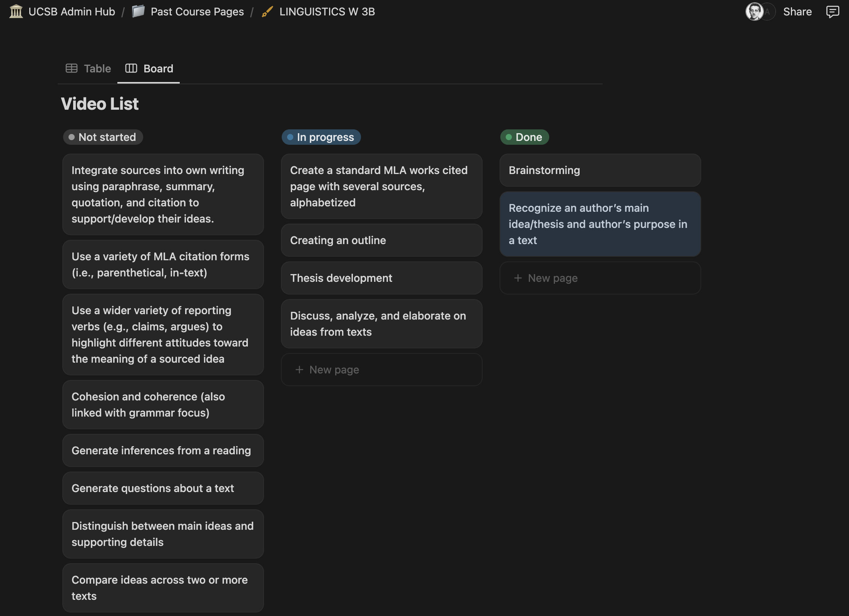The height and width of the screenshot is (616, 849).
Task: Click plus icon under In progress column
Action: click(299, 370)
